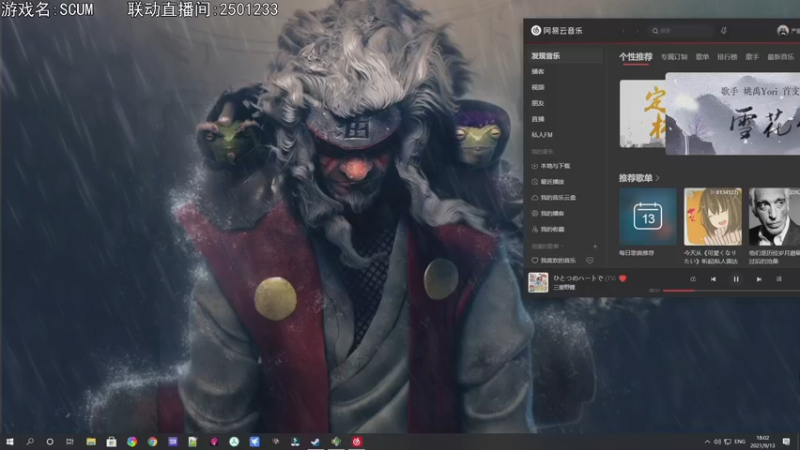Open taskbar search magnifier
Image resolution: width=800 pixels, height=450 pixels.
(x=30, y=442)
